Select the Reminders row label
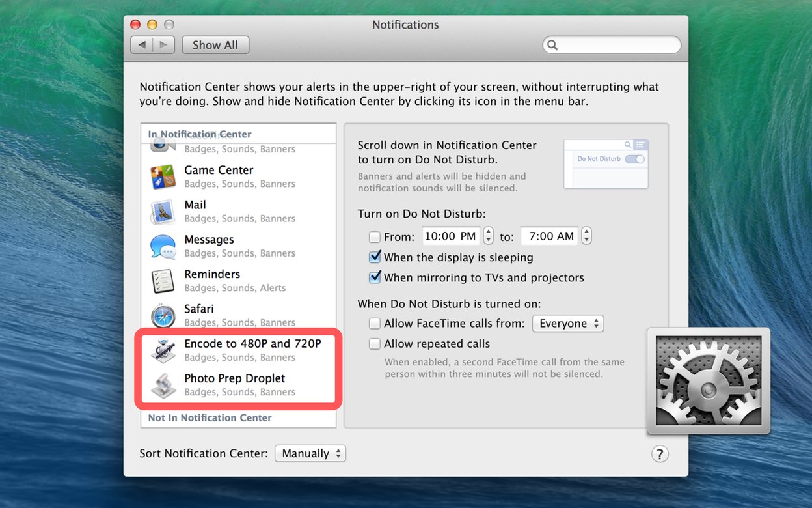 212,274
